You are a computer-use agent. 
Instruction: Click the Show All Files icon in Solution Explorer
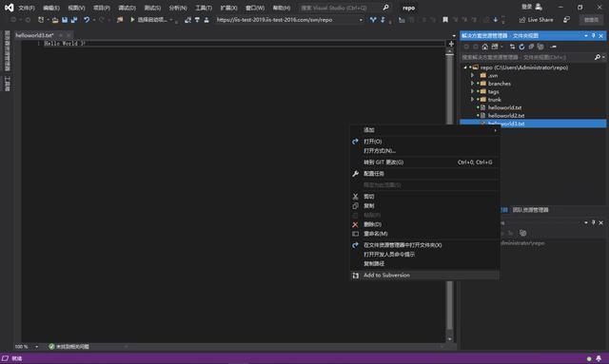click(540, 47)
